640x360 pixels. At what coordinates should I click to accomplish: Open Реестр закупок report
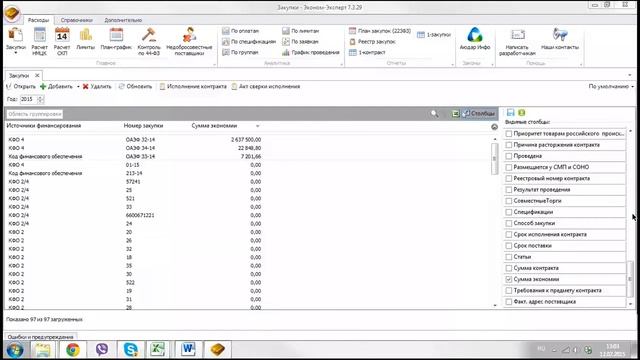pos(372,42)
